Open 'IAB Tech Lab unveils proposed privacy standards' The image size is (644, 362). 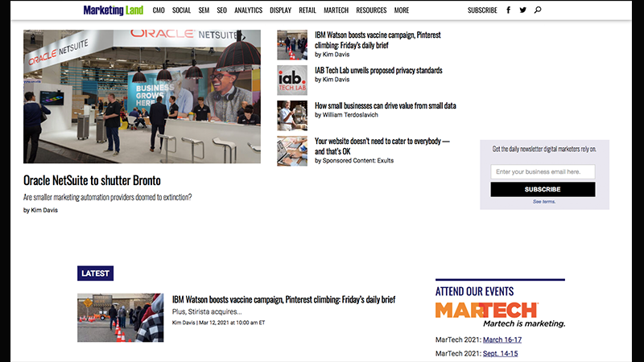(x=378, y=70)
